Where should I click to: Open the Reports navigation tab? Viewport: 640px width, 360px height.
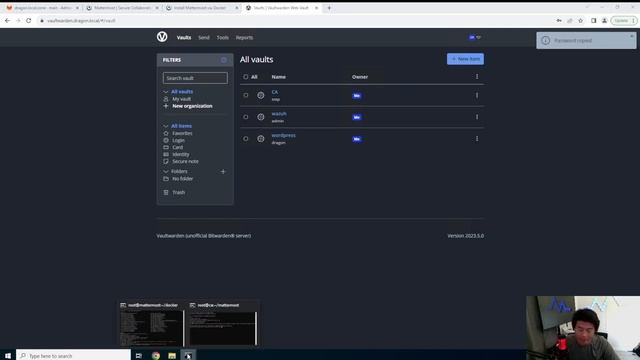(x=244, y=38)
